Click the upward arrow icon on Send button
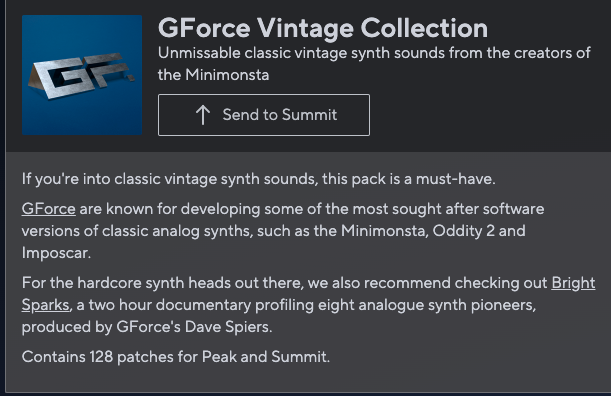The image size is (611, 396). coord(203,115)
